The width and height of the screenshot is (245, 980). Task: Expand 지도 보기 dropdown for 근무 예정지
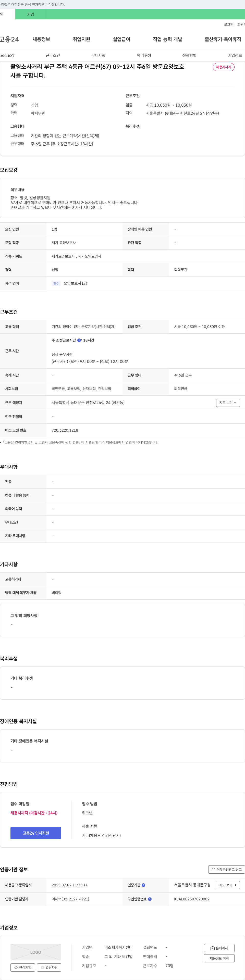coord(228,403)
